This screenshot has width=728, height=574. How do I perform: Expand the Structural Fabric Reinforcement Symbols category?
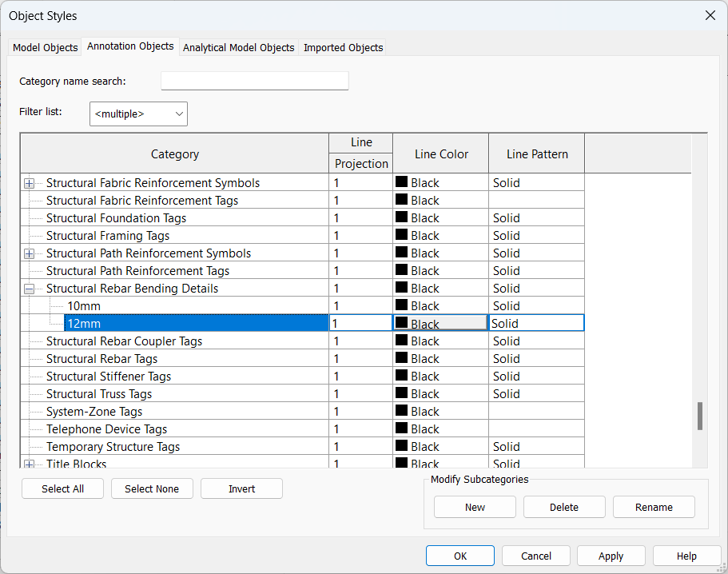pyautogui.click(x=29, y=182)
